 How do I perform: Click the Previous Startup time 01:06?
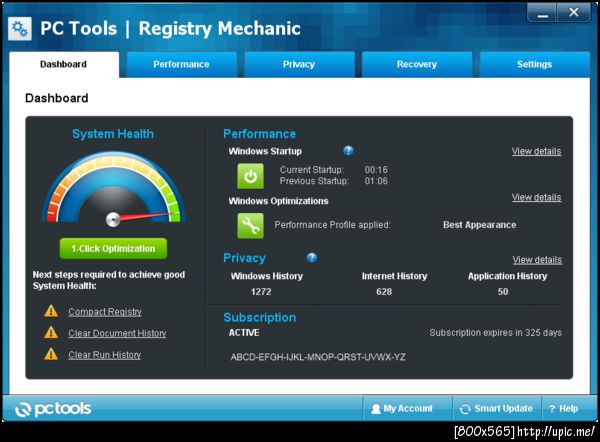376,181
